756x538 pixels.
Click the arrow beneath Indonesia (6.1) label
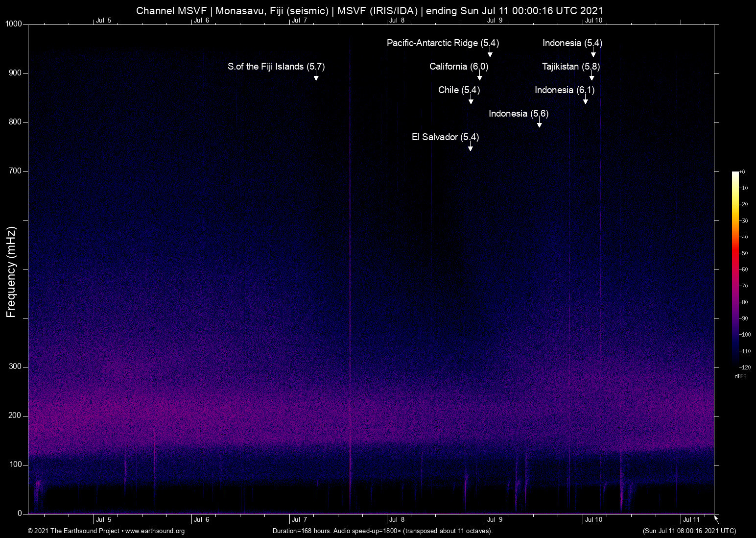tap(586, 100)
